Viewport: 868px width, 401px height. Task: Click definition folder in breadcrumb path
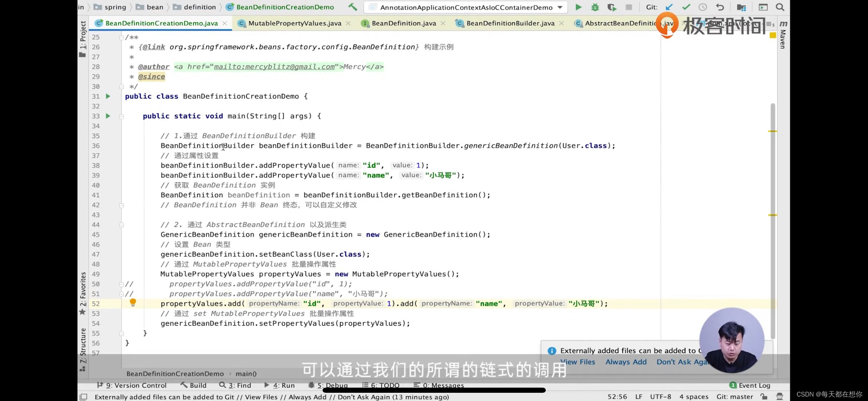[194, 7]
